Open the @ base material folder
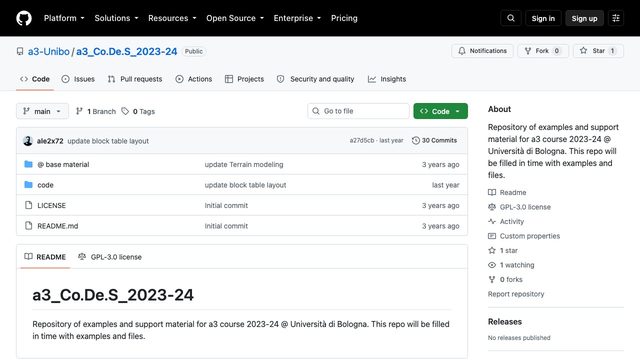640x360 pixels. click(x=63, y=164)
